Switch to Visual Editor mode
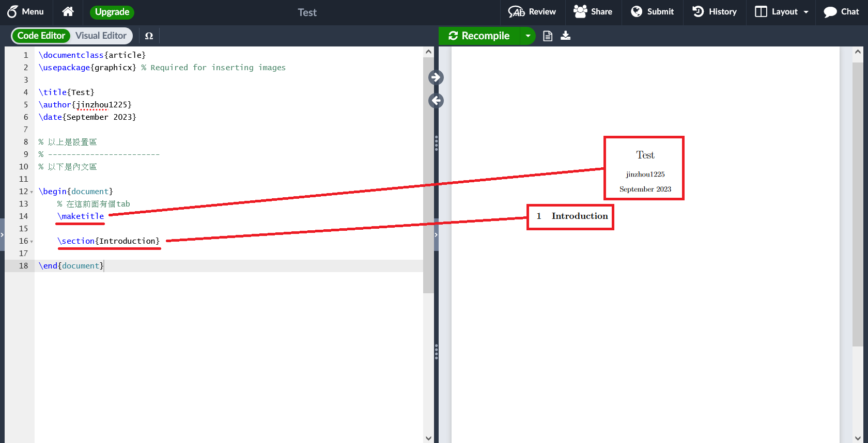This screenshot has width=868, height=443. click(101, 36)
